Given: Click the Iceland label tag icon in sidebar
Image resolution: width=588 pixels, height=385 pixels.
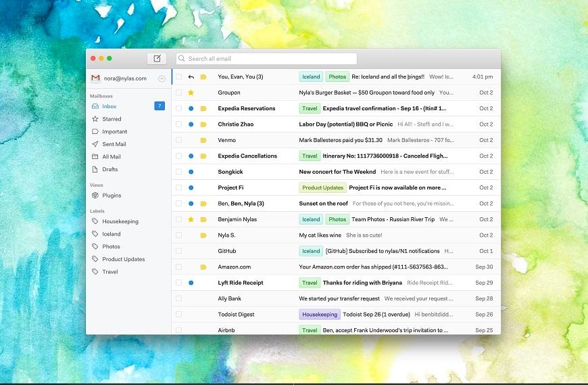Looking at the screenshot, I should click(x=95, y=234).
